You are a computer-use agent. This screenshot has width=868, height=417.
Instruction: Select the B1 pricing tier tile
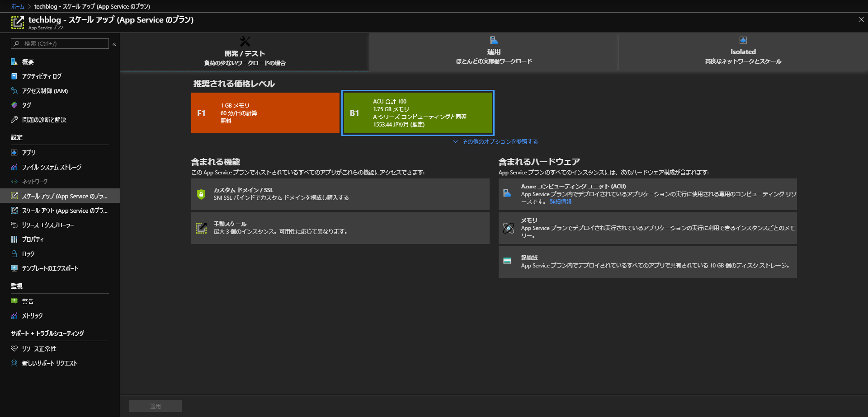pos(418,113)
